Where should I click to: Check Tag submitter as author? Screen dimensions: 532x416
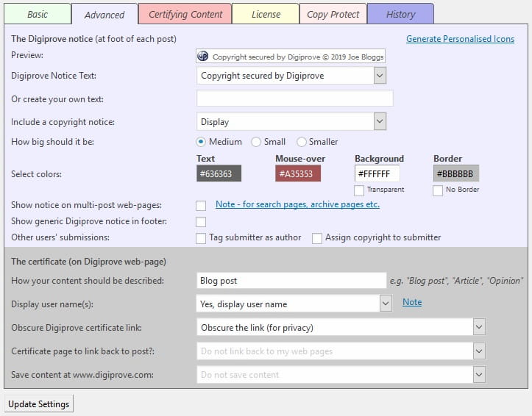click(x=201, y=238)
